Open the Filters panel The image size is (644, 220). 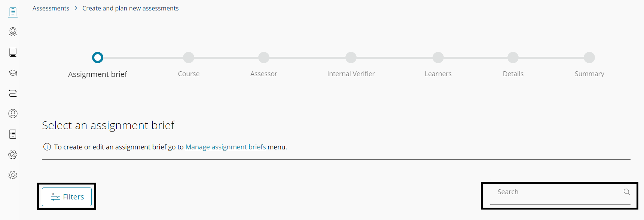pyautogui.click(x=67, y=197)
